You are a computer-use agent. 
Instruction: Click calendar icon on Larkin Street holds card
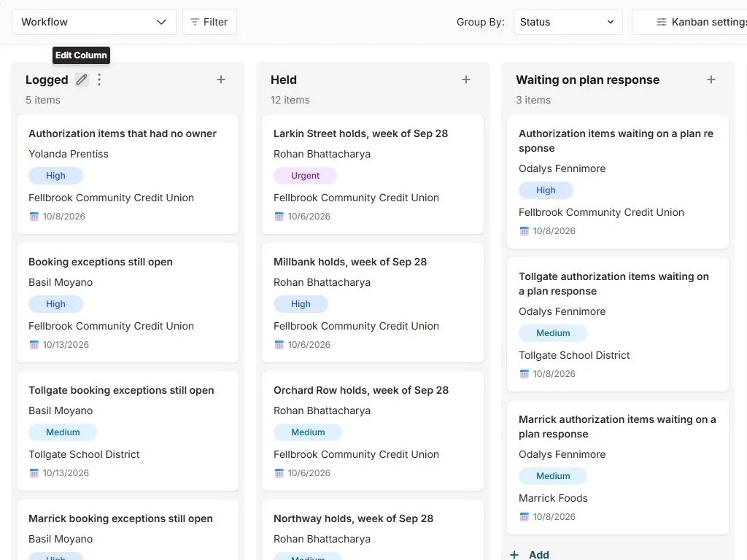pos(279,217)
